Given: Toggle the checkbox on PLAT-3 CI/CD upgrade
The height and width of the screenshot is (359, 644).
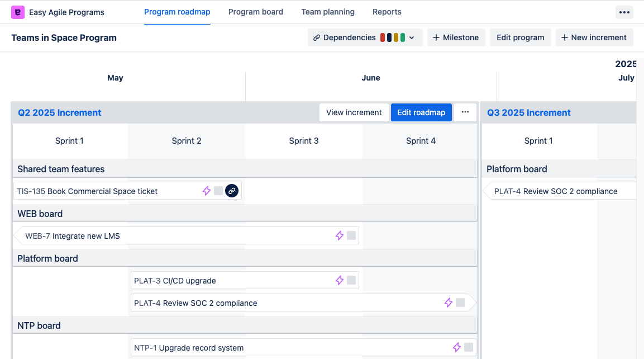Looking at the screenshot, I should coord(352,280).
